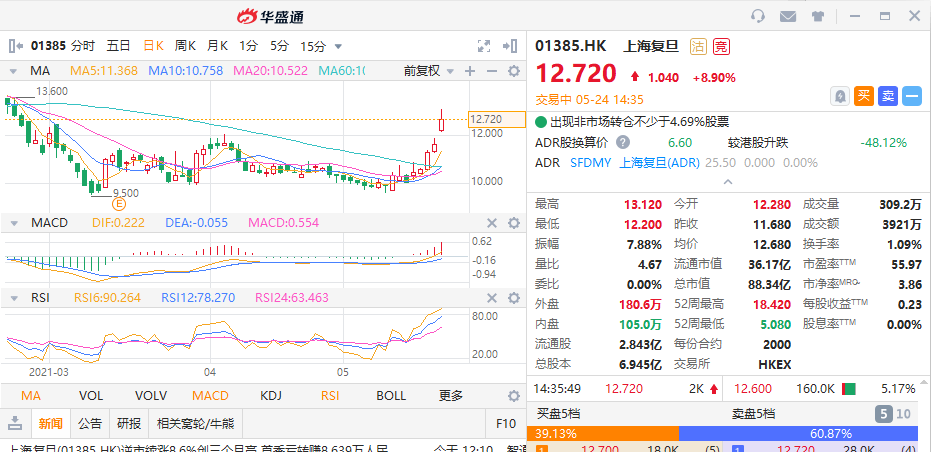Click current price label 12.720 on axis
This screenshot has height=452, width=931.
pyautogui.click(x=497, y=119)
